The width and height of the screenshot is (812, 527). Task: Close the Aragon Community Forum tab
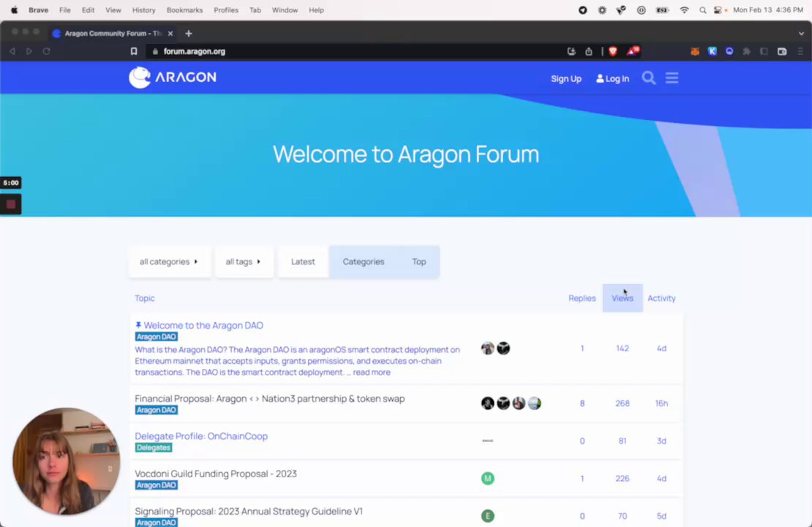point(170,34)
